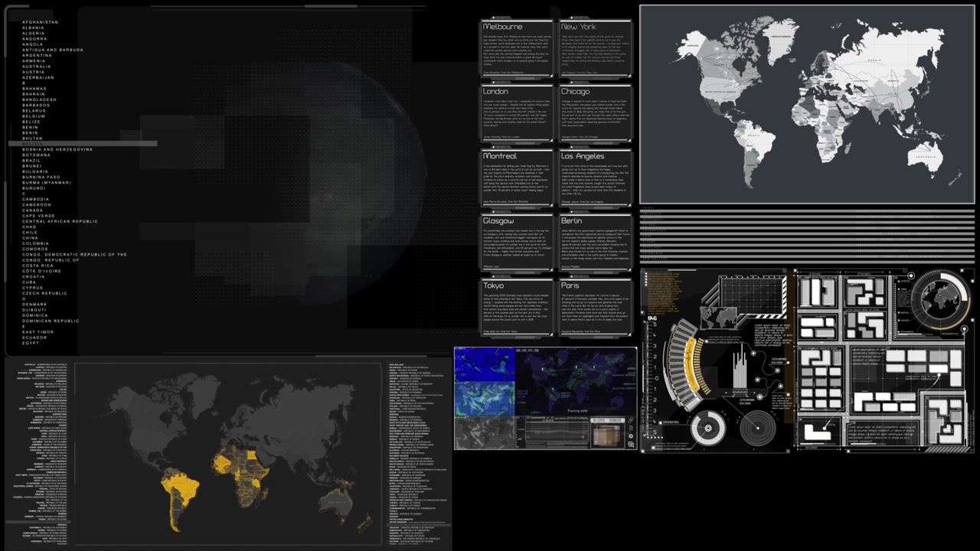Select Bangladesh in the country list
The width and height of the screenshot is (980, 551).
tap(39, 99)
